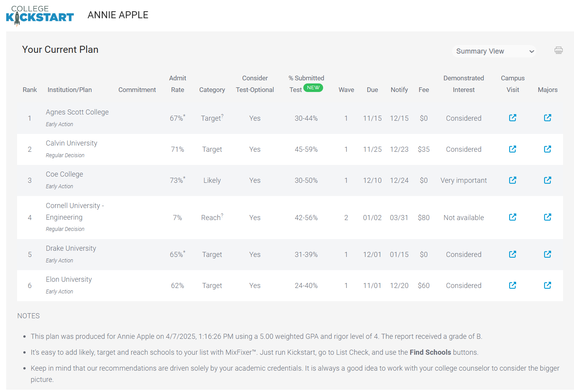The height and width of the screenshot is (392, 574).
Task: Open Drake University institution link
Action: tap(71, 248)
